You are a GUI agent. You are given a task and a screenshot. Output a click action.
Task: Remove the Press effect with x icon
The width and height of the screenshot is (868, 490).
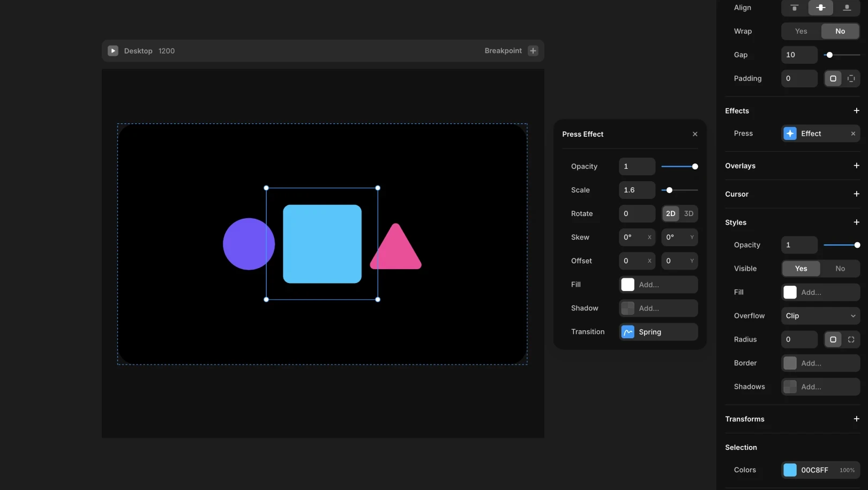pyautogui.click(x=853, y=133)
